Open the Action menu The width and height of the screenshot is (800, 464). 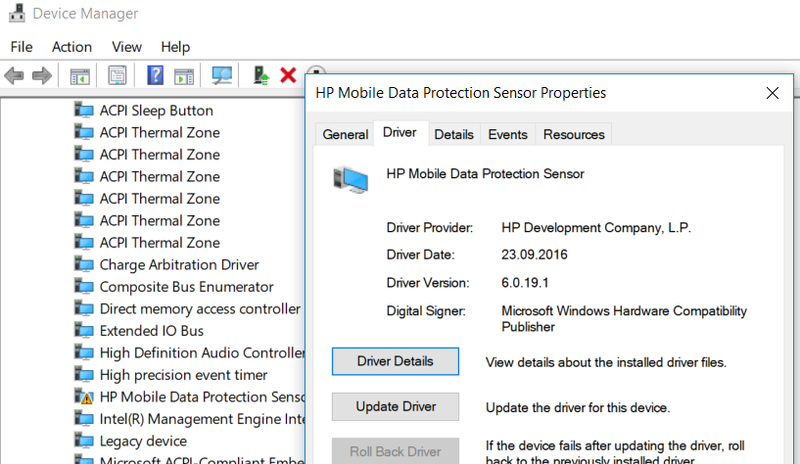point(72,47)
